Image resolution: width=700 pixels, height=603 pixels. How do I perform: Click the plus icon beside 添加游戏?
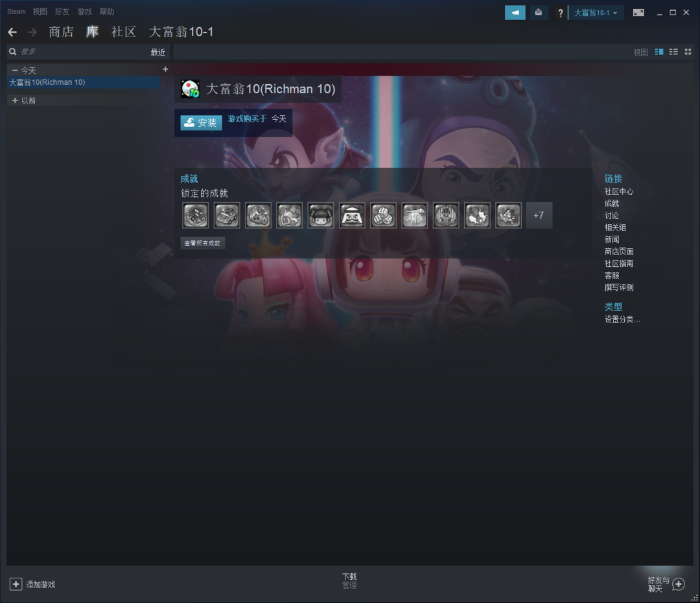click(x=16, y=584)
